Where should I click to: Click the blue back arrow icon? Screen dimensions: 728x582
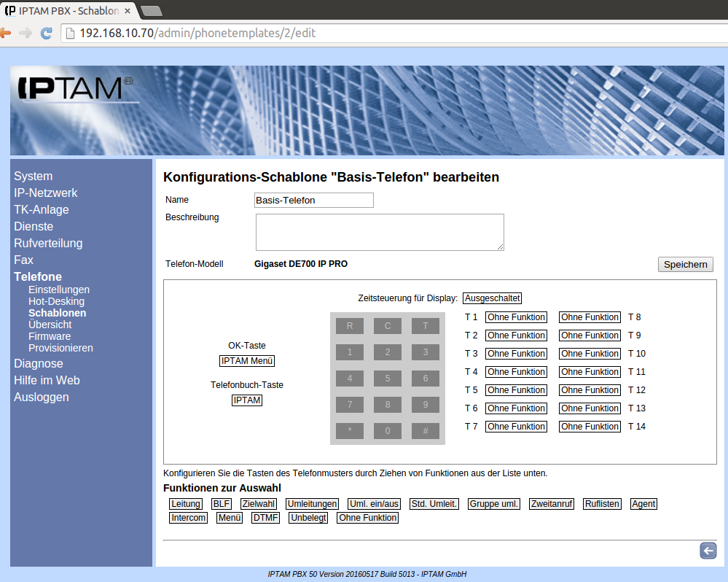click(708, 551)
